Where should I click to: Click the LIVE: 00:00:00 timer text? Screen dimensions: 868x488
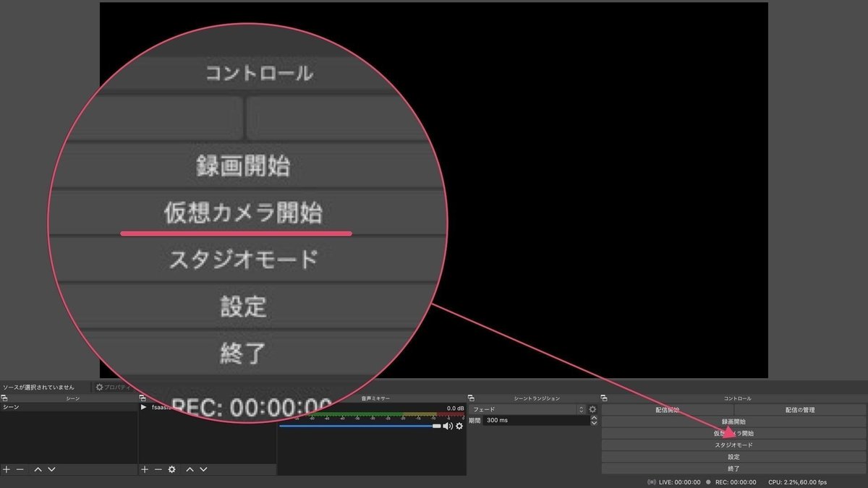(679, 482)
